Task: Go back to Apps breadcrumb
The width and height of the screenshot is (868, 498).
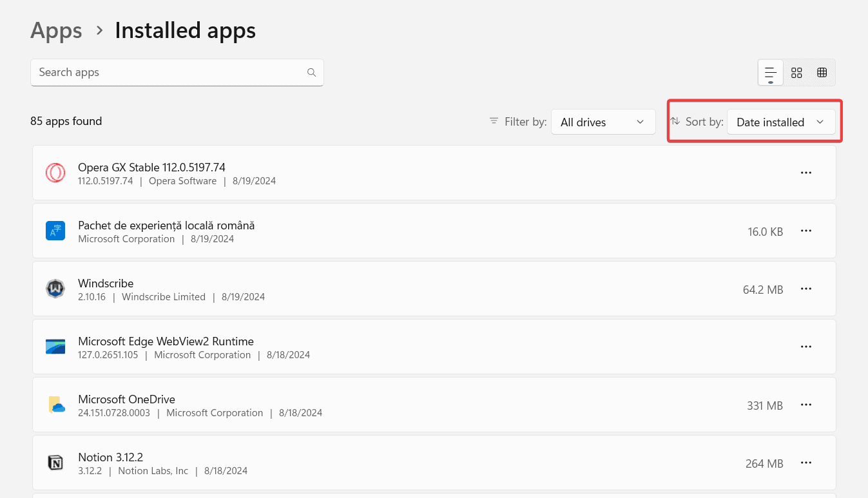Action: (56, 30)
